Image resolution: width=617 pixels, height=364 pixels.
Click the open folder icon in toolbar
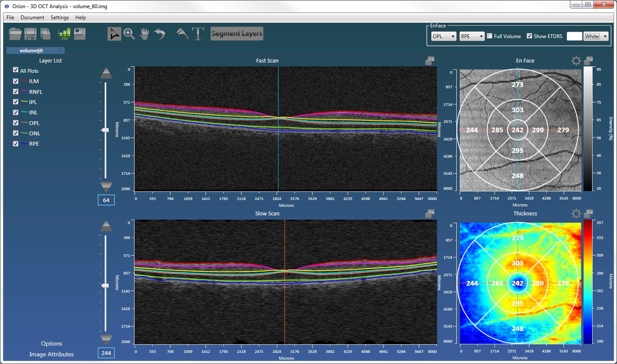tap(15, 34)
